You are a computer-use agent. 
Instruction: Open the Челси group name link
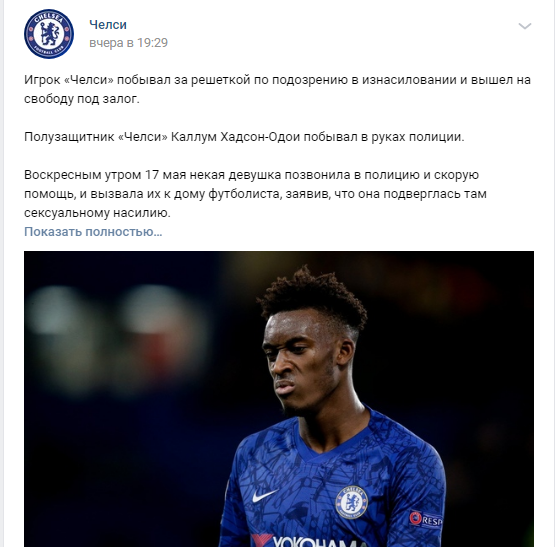tap(108, 25)
